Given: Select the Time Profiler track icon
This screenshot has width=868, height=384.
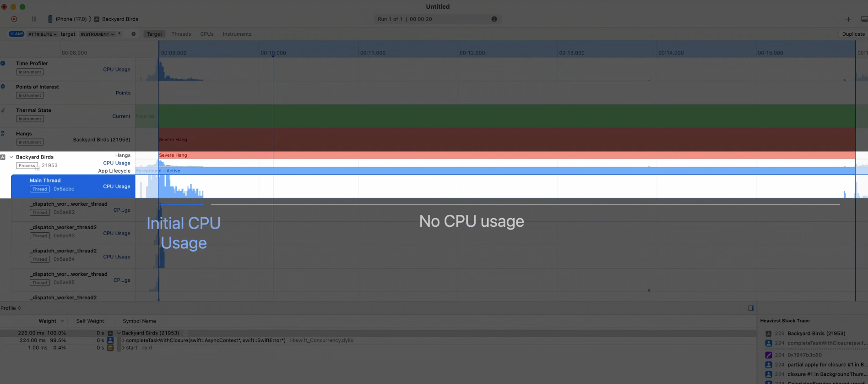Looking at the screenshot, I should click(x=3, y=63).
